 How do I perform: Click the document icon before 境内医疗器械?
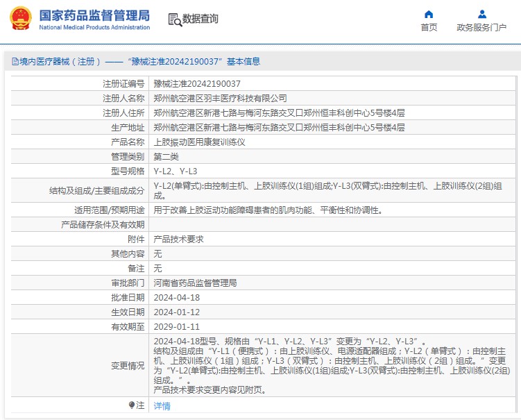pyautogui.click(x=15, y=62)
